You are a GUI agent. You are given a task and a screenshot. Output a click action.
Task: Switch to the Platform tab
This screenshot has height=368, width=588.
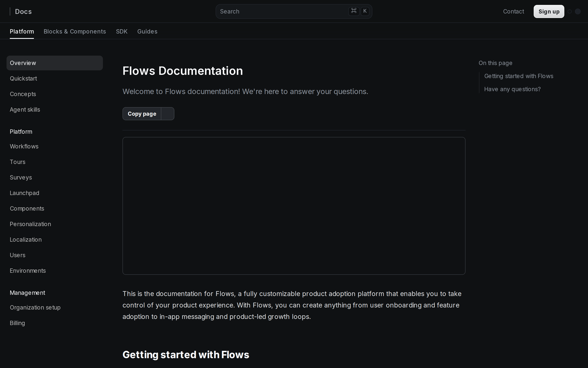point(22,31)
